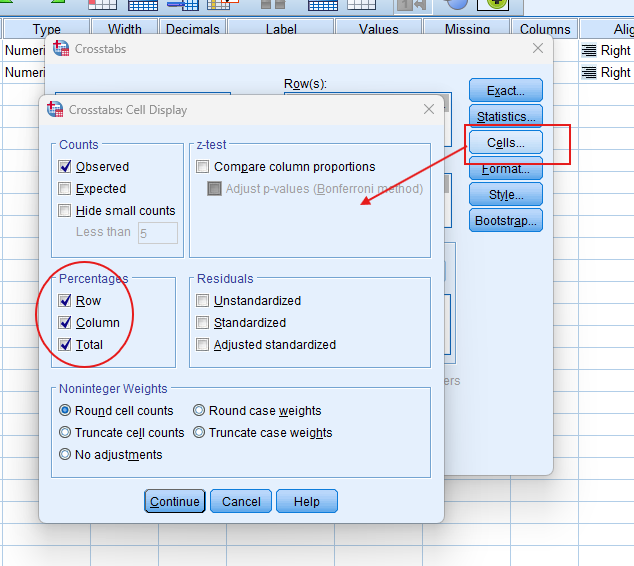Viewport: 634px width, 566px height.
Task: Uncheck the Row percentages checkbox
Action: [x=66, y=301]
